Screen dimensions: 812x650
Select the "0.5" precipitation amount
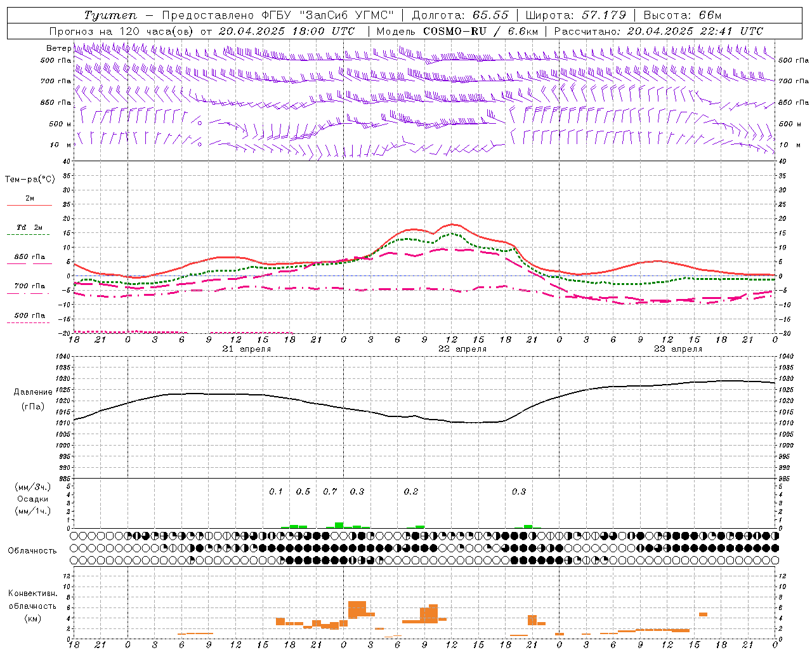[x=303, y=491]
